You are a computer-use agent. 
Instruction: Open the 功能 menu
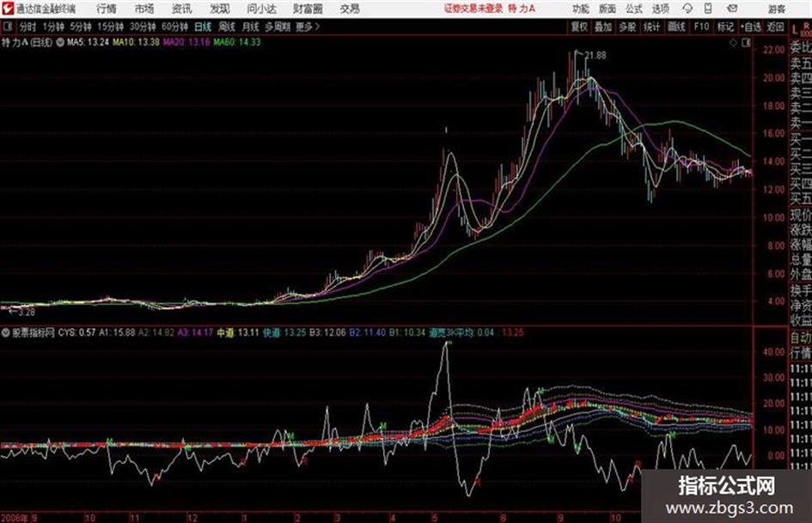click(x=581, y=9)
